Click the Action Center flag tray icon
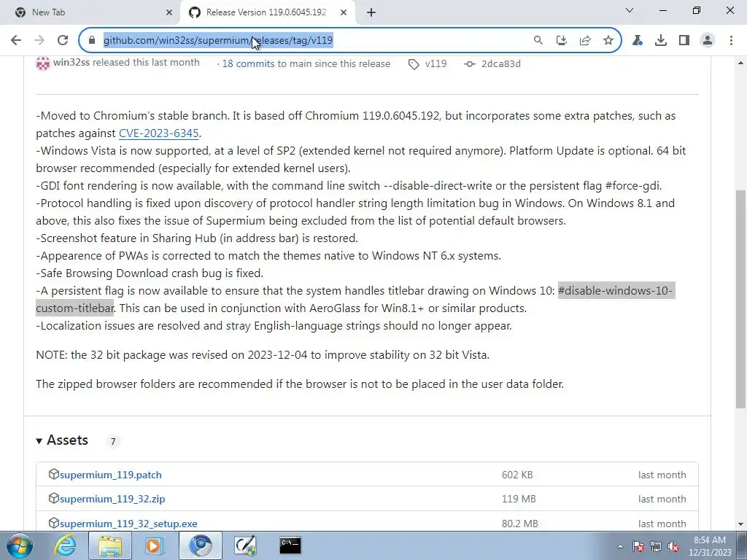The image size is (747, 560). (638, 547)
